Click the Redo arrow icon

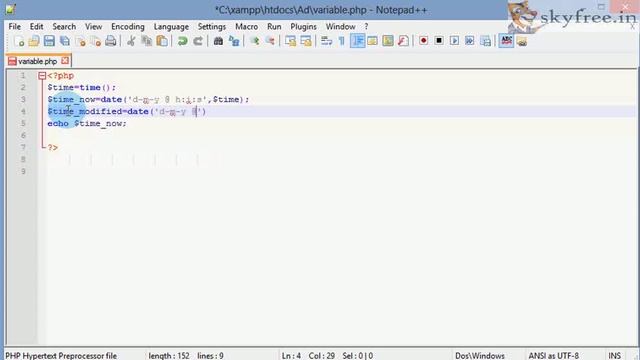coord(198,41)
